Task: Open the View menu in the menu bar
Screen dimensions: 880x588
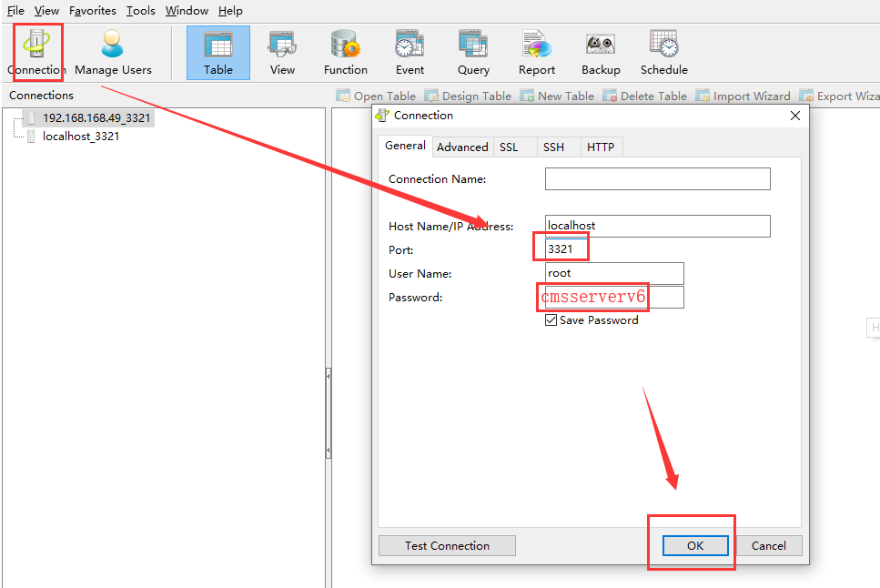Action: (46, 11)
